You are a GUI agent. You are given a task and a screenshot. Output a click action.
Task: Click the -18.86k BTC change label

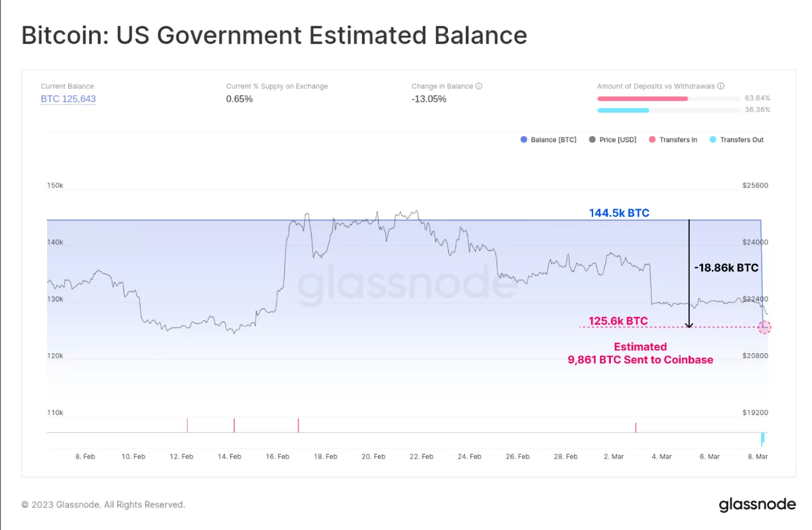726,268
